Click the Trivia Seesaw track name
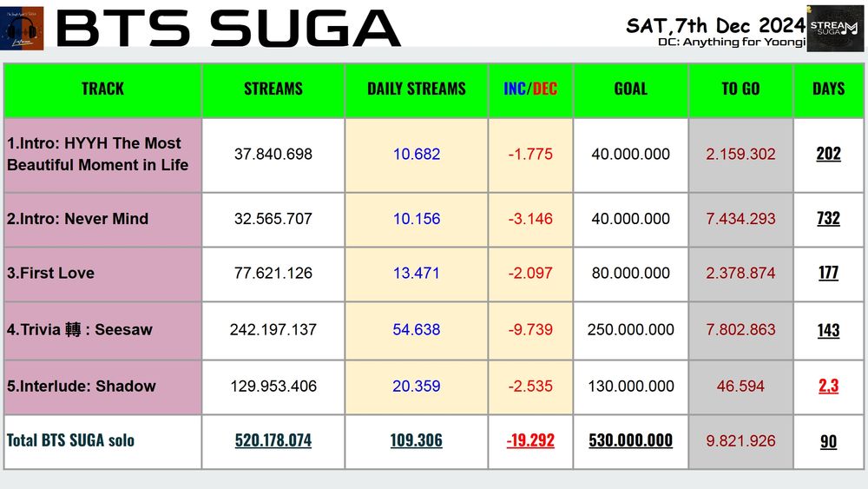 [79, 330]
